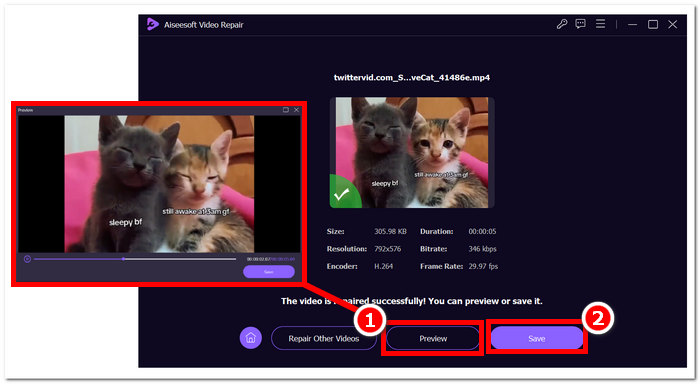The width and height of the screenshot is (700, 384).
Task: Click the resolution value 792x576
Action: point(388,249)
